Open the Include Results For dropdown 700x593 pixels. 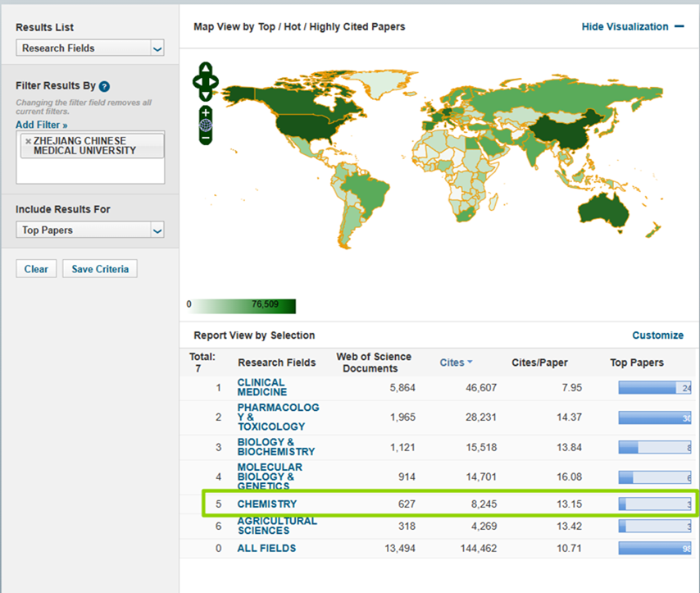[90, 230]
